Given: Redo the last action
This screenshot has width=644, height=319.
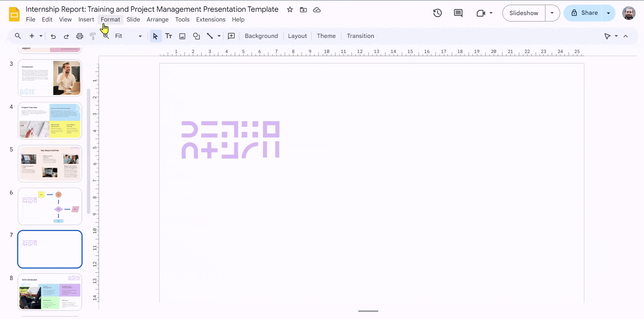Looking at the screenshot, I should click(66, 36).
